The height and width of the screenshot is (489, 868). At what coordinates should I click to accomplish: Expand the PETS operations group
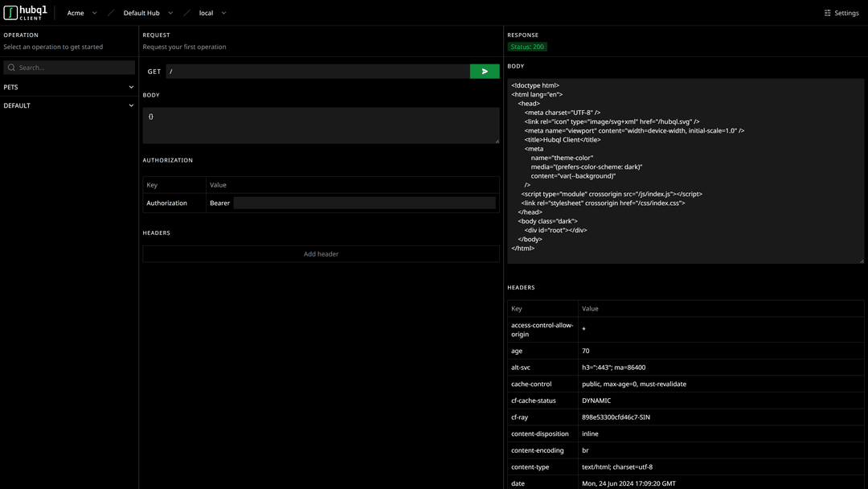coord(68,86)
